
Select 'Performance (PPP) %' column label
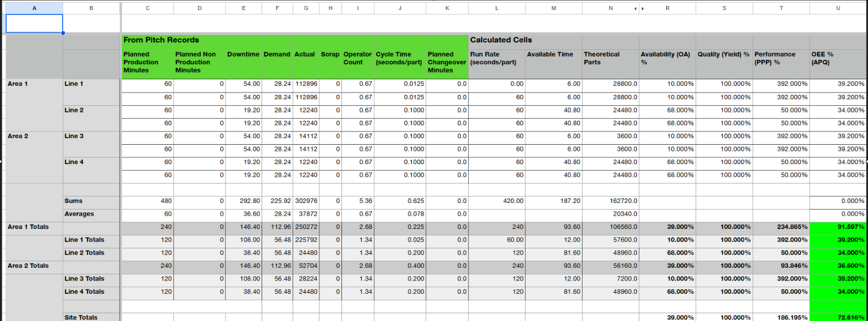775,58
